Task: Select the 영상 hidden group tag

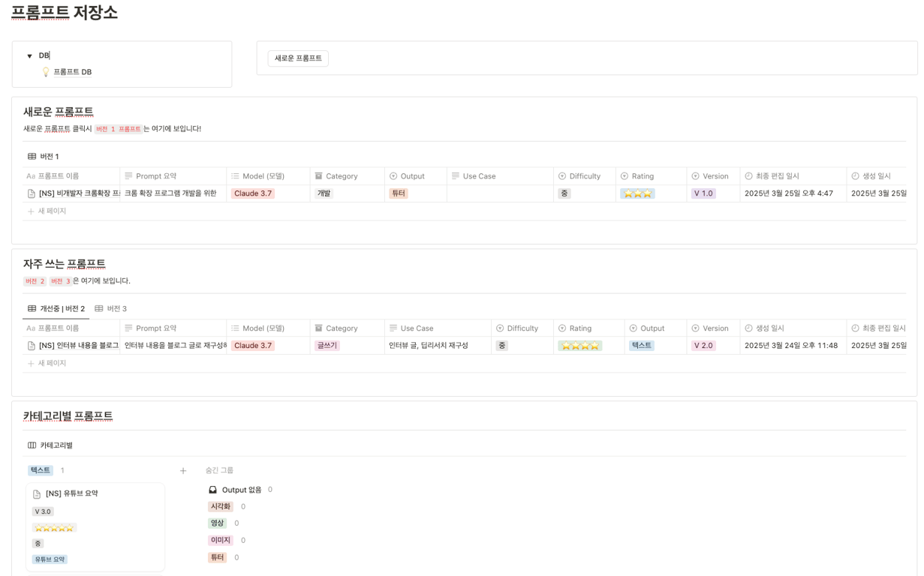Action: (217, 523)
